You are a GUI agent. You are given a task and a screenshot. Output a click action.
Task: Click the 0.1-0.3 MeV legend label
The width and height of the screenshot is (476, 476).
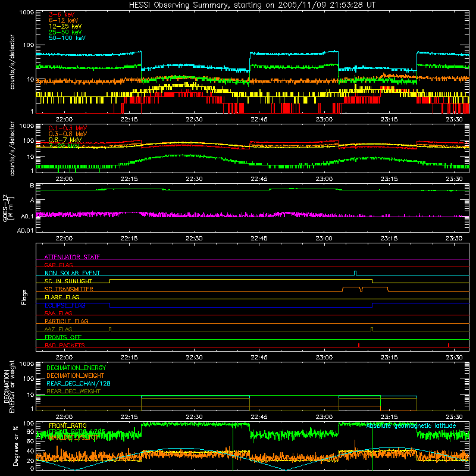[x=68, y=128]
